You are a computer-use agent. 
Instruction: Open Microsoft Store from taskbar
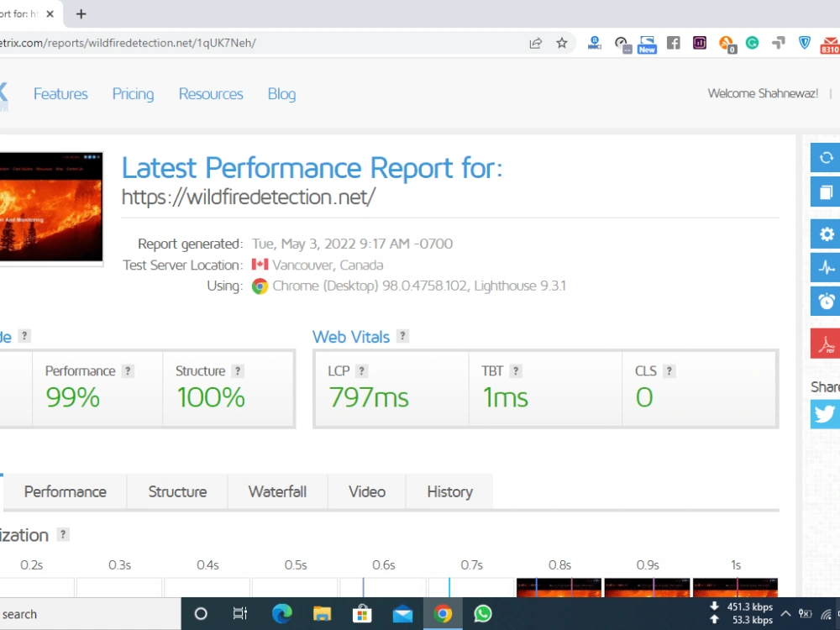pos(362,613)
